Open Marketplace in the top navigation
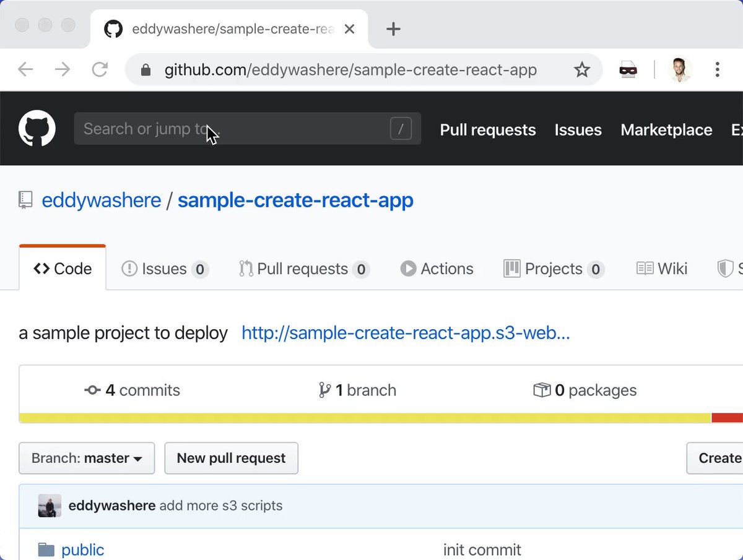 [666, 129]
